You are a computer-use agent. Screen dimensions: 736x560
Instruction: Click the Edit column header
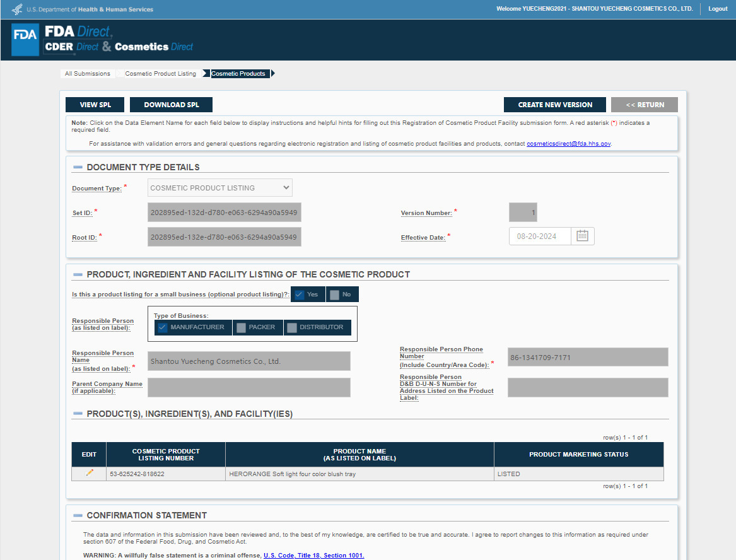(89, 455)
